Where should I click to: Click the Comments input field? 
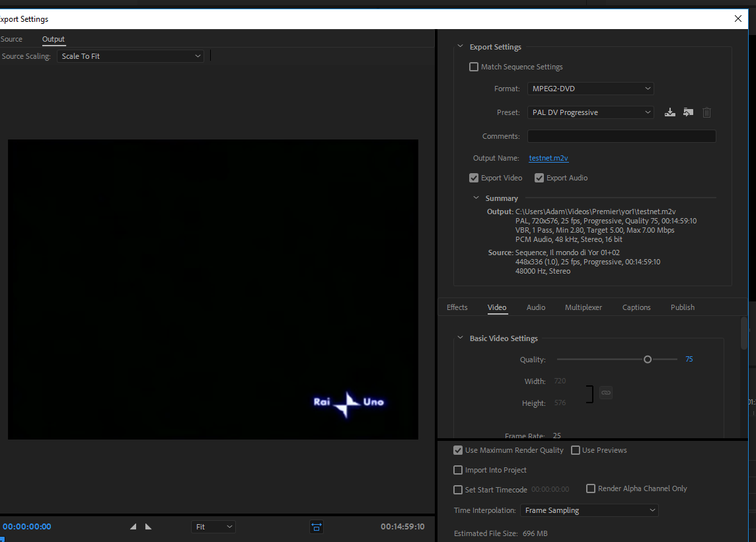pos(621,136)
